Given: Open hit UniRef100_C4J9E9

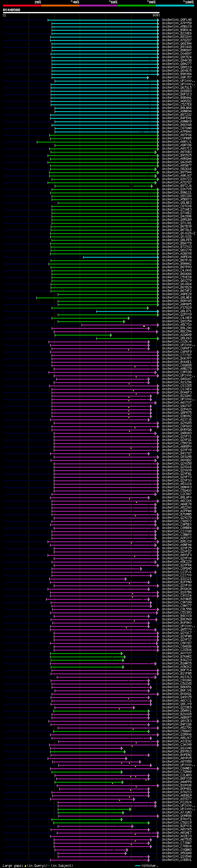Looking at the screenshot, I should (x=177, y=318).
